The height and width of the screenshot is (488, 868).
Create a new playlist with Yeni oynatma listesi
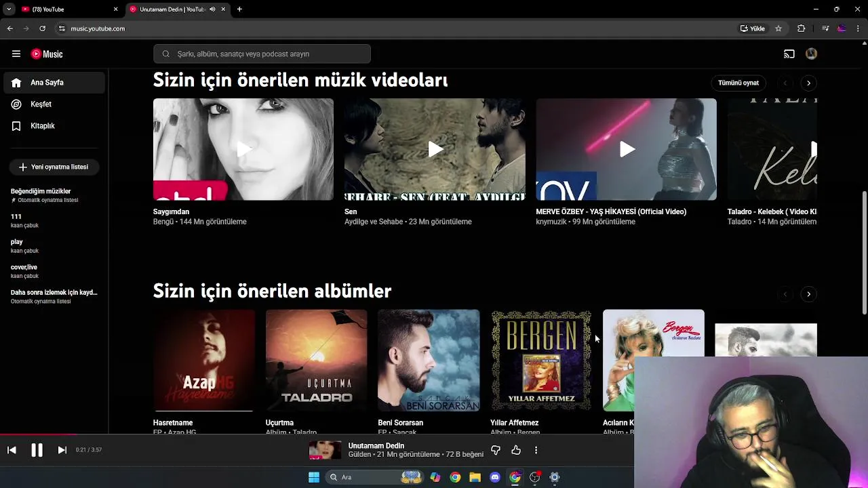click(x=54, y=167)
